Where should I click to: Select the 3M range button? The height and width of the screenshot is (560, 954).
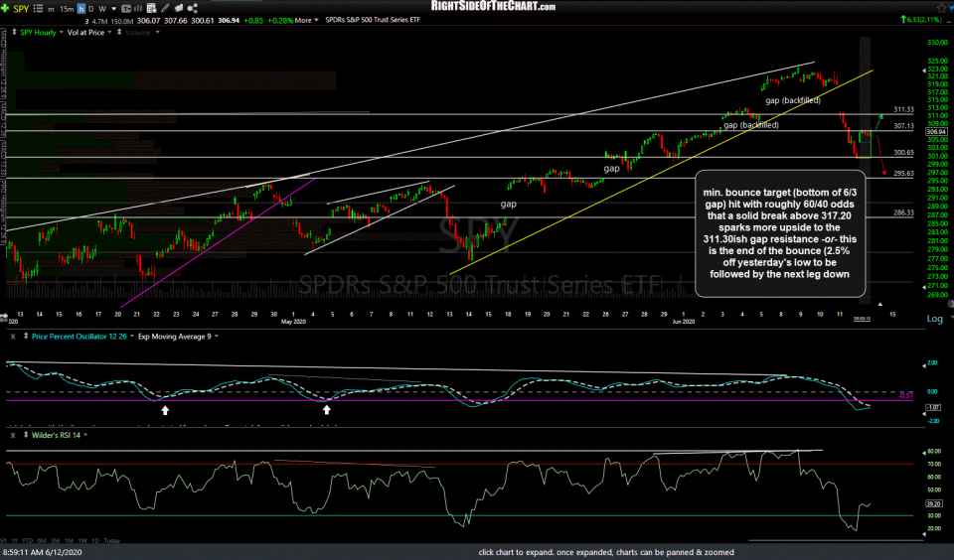click(x=56, y=540)
